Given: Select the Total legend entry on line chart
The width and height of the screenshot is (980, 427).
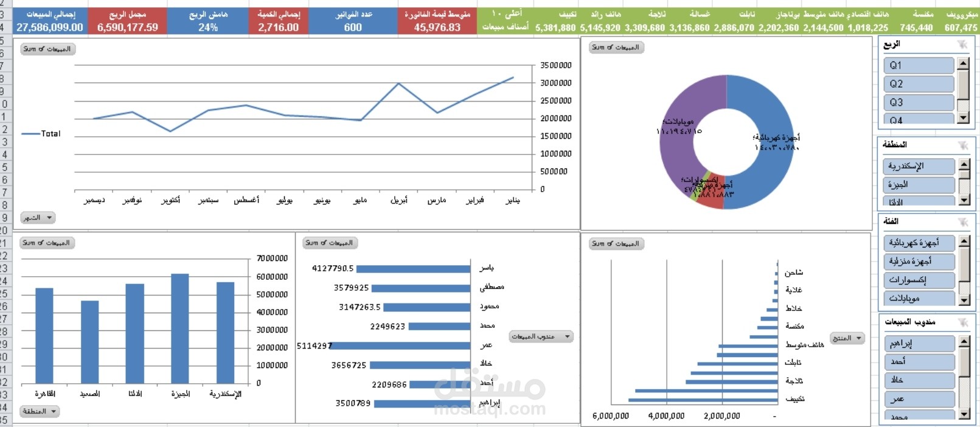Looking at the screenshot, I should tap(41, 134).
